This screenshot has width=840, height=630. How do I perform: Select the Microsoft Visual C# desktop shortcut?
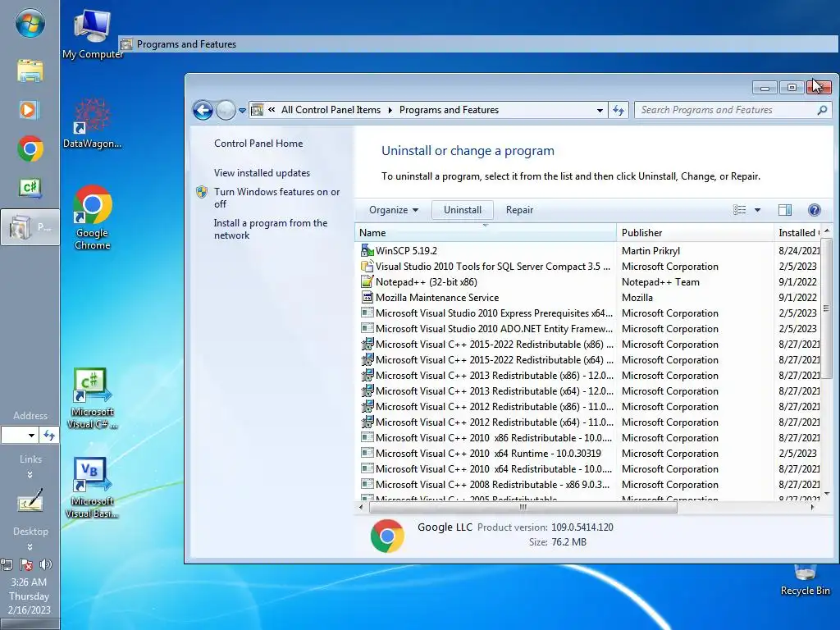click(92, 399)
